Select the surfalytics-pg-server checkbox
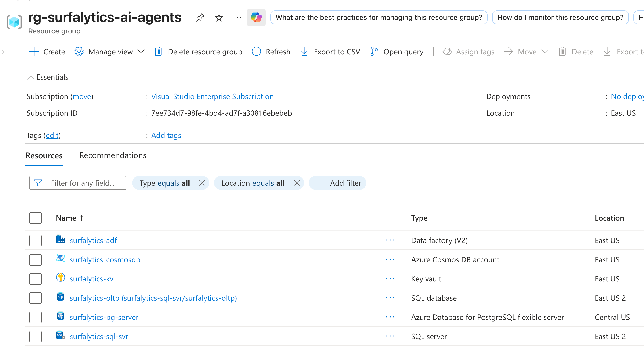 tap(36, 317)
